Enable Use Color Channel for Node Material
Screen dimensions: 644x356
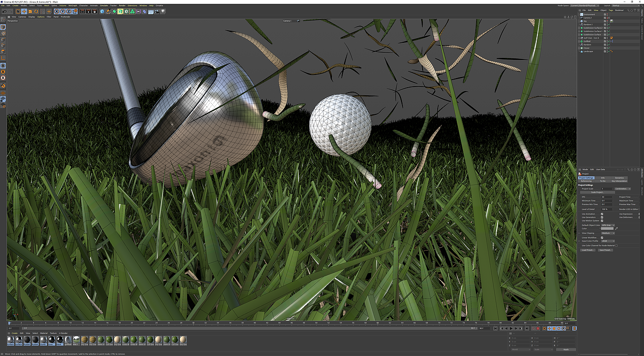click(x=616, y=246)
